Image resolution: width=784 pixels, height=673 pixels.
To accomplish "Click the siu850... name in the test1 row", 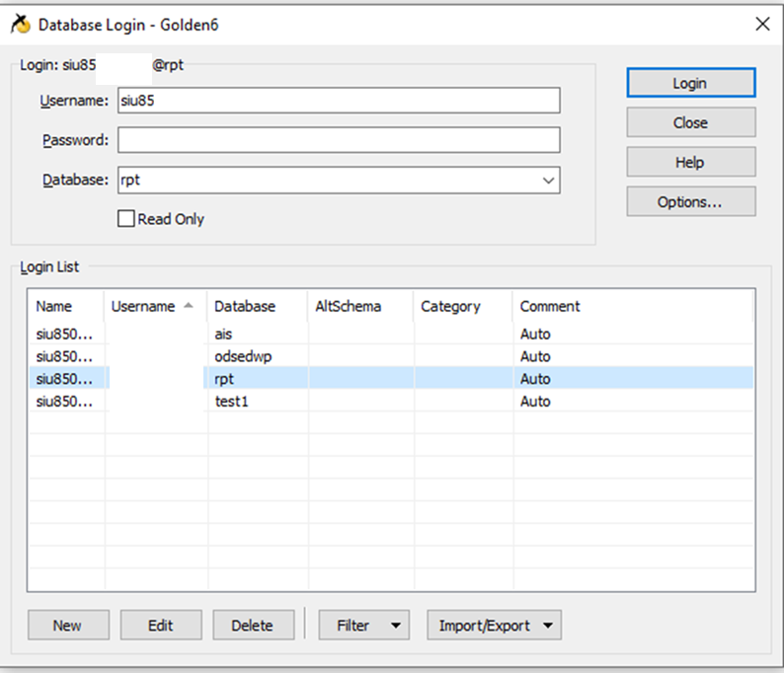I will (64, 402).
